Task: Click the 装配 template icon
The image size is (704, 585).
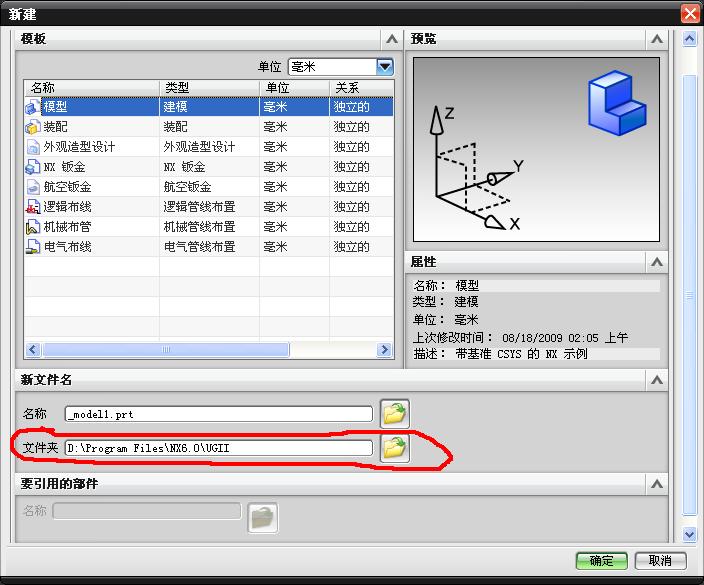Action: pyautogui.click(x=33, y=127)
